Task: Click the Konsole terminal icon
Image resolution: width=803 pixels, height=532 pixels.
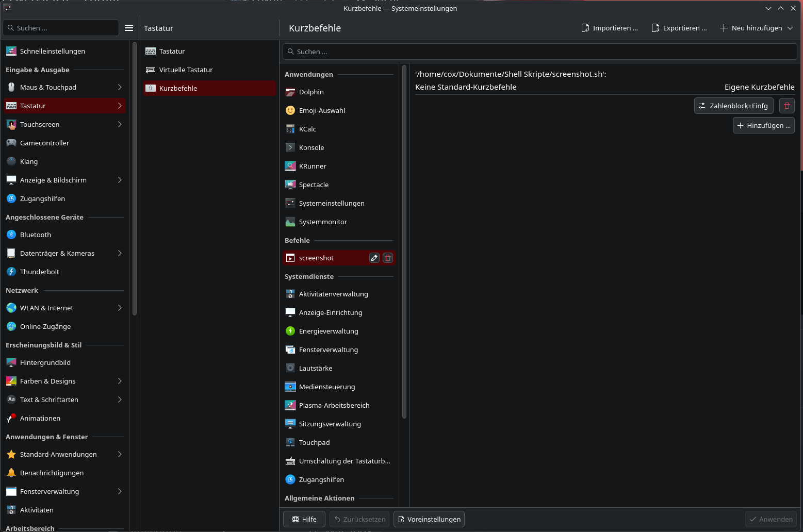Action: (290, 147)
